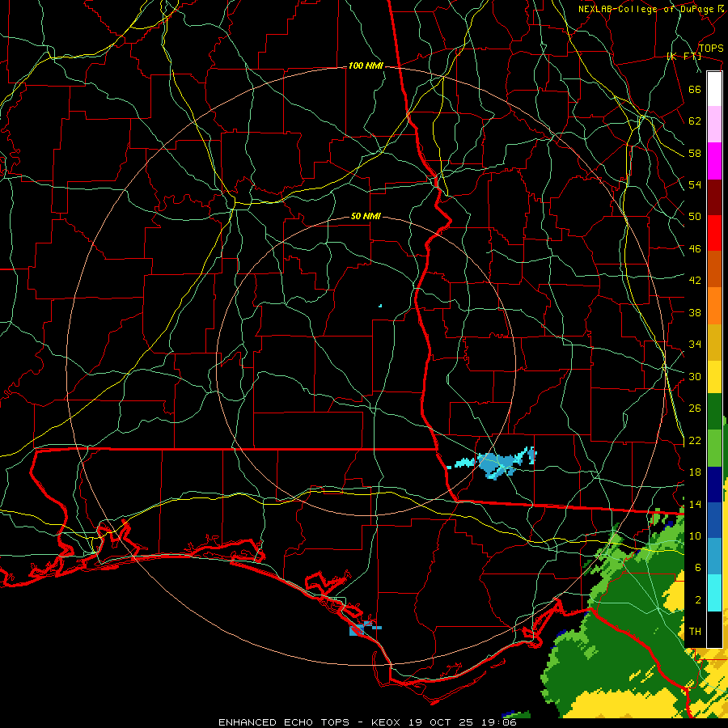Pick the medium blue swatch above 18
The width and height of the screenshot is (728, 728).
(714, 520)
